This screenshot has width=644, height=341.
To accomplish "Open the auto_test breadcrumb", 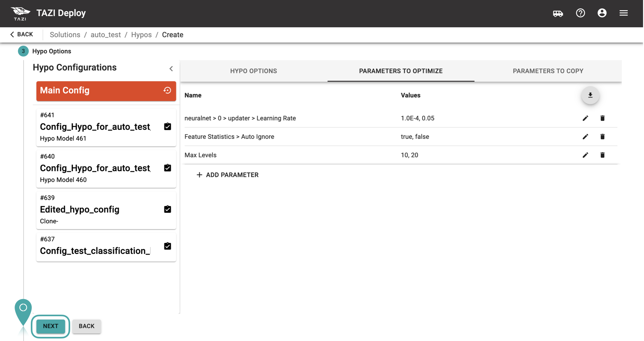I will coord(105,35).
